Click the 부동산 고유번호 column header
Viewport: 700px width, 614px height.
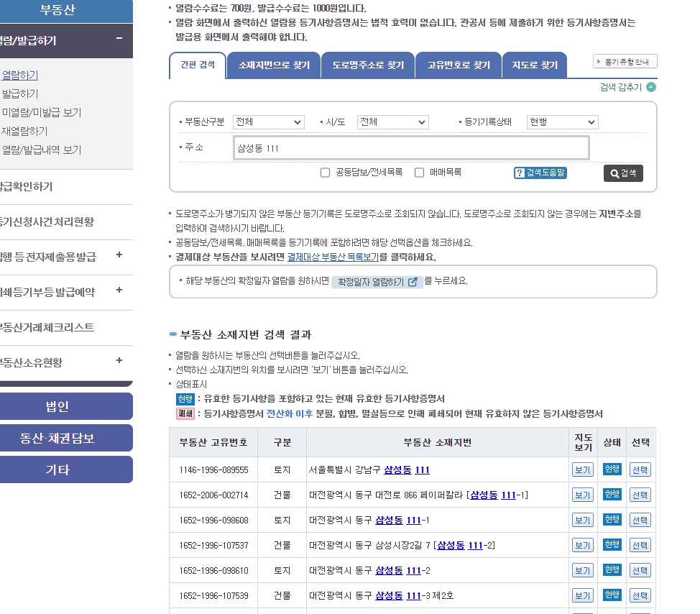tap(213, 443)
